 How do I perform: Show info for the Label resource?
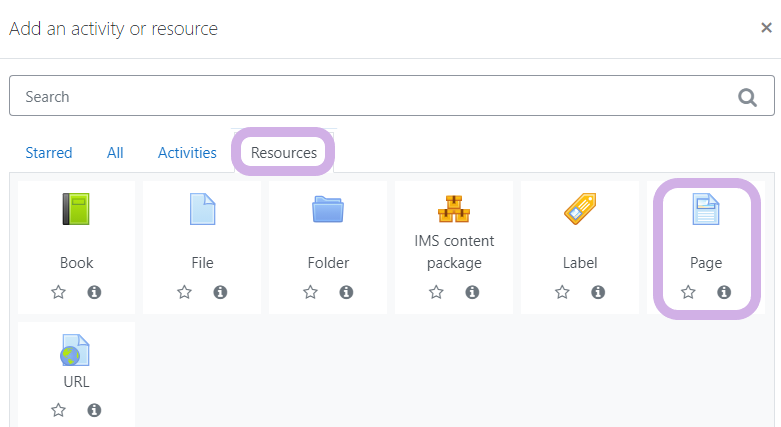598,292
